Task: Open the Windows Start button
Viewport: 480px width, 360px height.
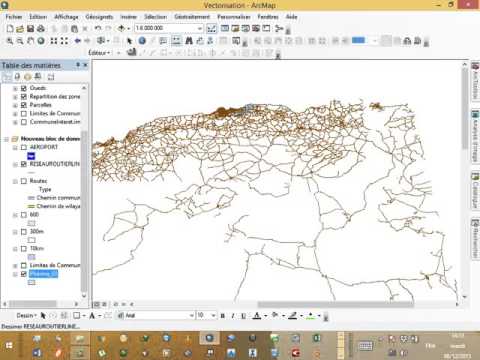Action: pos(9,346)
